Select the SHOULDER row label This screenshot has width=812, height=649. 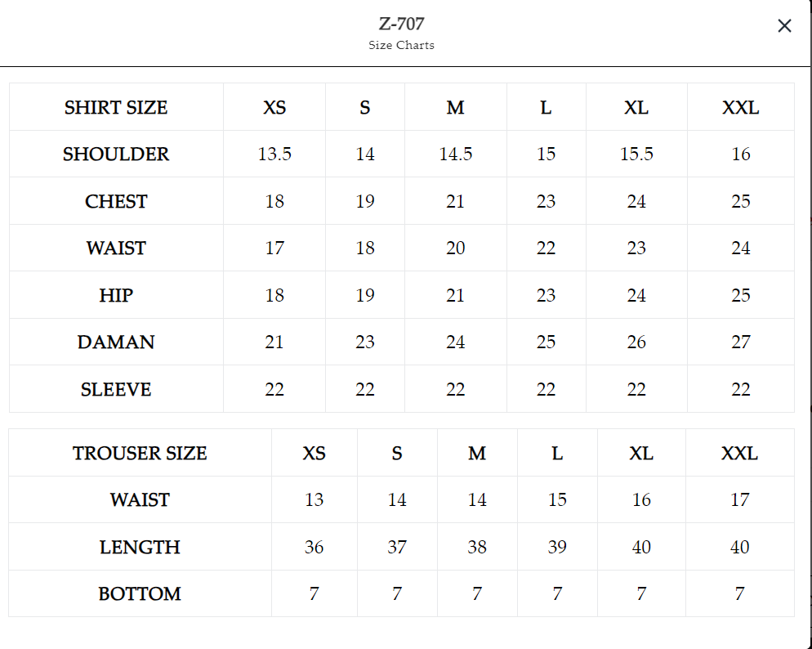point(116,154)
